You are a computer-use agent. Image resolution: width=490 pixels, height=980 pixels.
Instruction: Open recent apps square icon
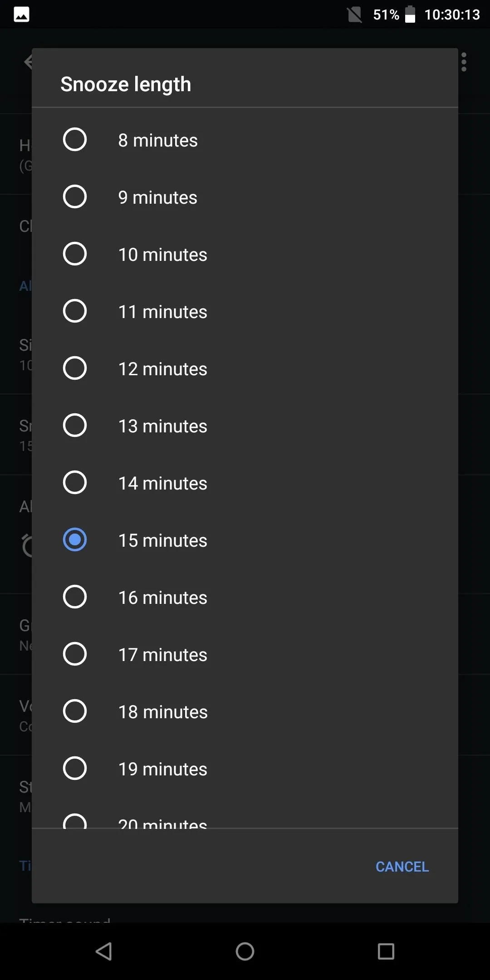[386, 951]
